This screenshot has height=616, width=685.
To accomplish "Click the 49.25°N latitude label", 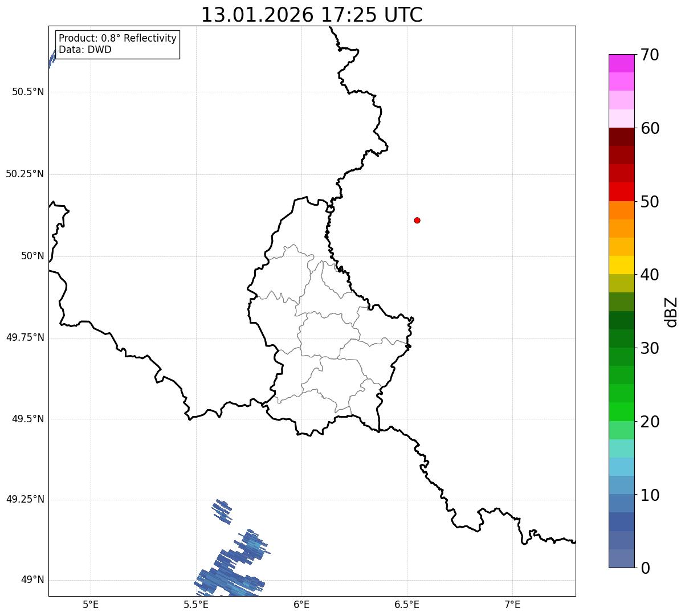I will [x=25, y=499].
